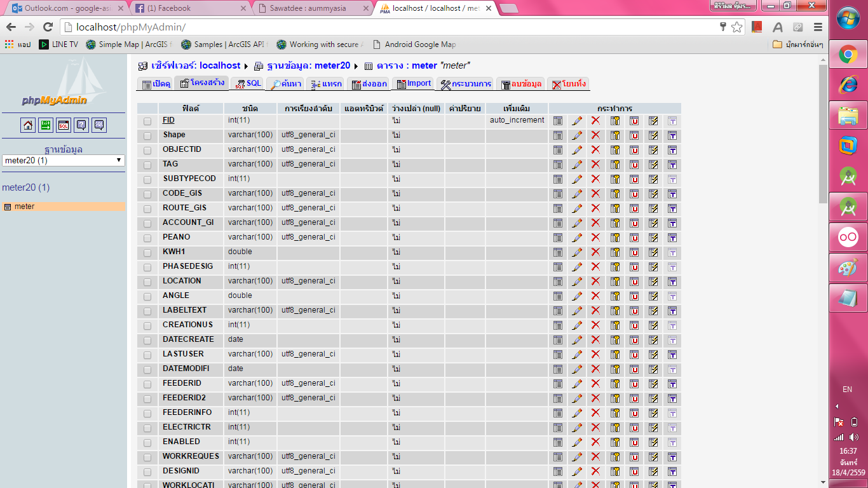The height and width of the screenshot is (488, 868).
Task: Select the PEANO row checkbox
Action: click(147, 238)
